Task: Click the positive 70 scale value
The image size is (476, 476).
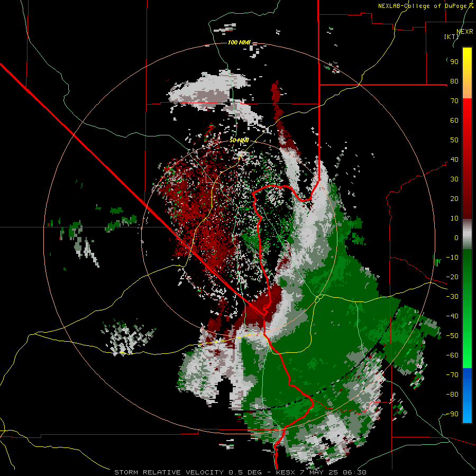Action: [x=454, y=101]
